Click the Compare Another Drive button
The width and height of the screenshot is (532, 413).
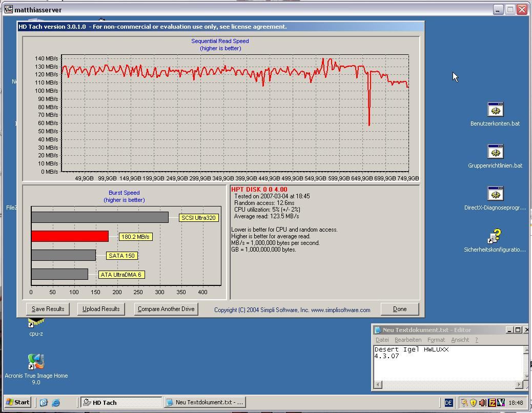coord(166,309)
